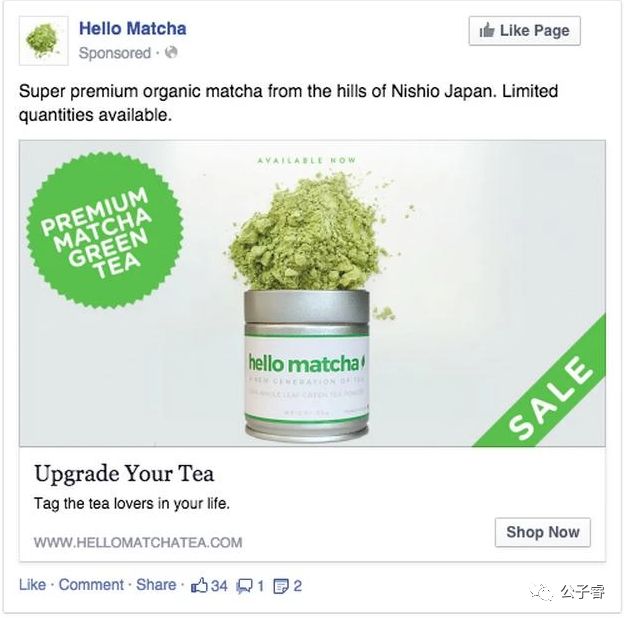Click the Shop Now button
The image size is (624, 618).
click(543, 532)
